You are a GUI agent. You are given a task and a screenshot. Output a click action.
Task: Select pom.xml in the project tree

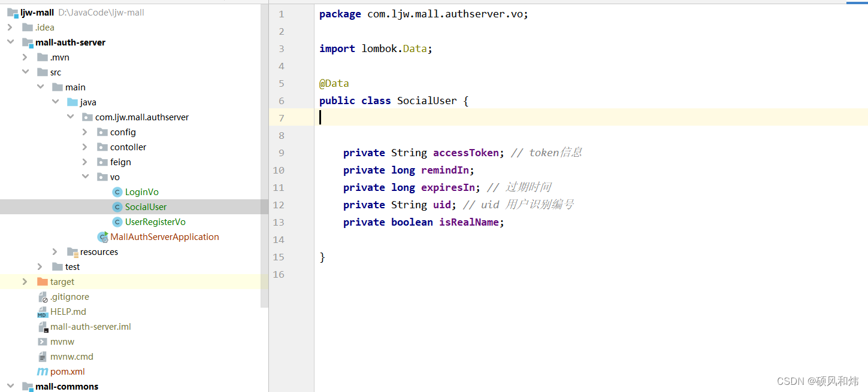[x=68, y=371]
